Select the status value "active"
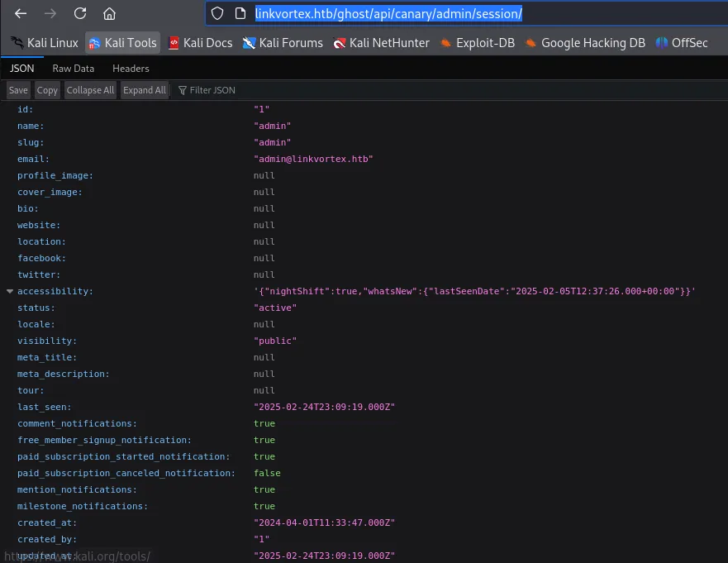This screenshot has height=563, width=728. 275,308
